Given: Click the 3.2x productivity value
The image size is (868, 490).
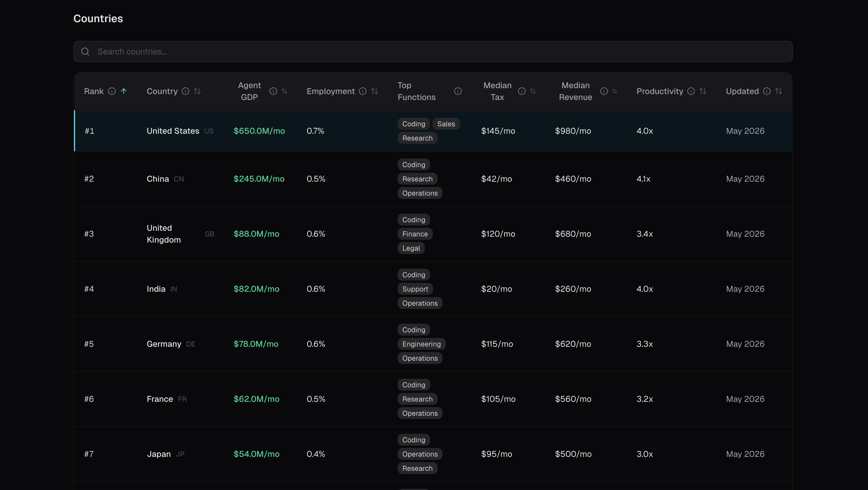Looking at the screenshot, I should [645, 399].
